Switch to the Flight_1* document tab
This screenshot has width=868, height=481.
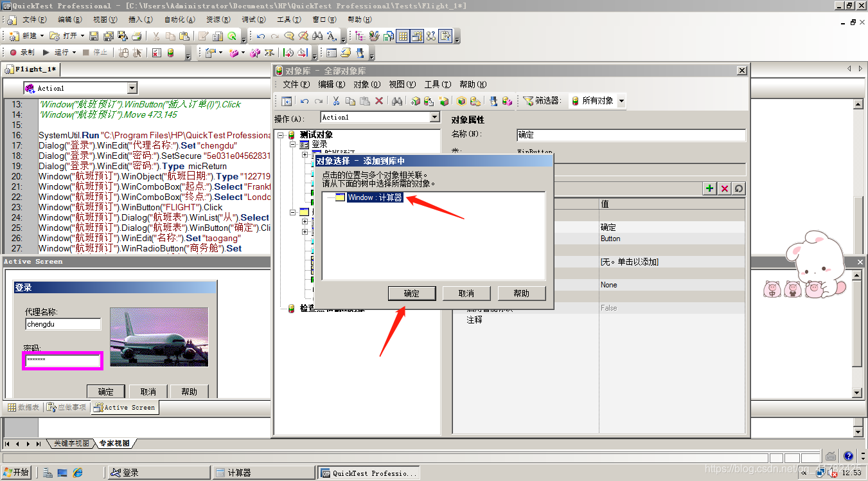point(32,69)
